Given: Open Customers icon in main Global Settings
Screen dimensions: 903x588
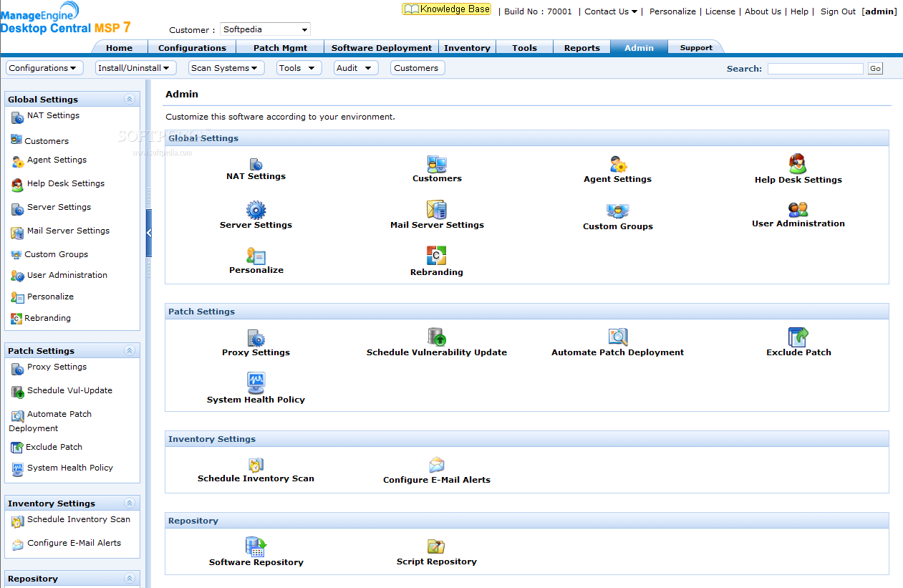Looking at the screenshot, I should click(437, 165).
